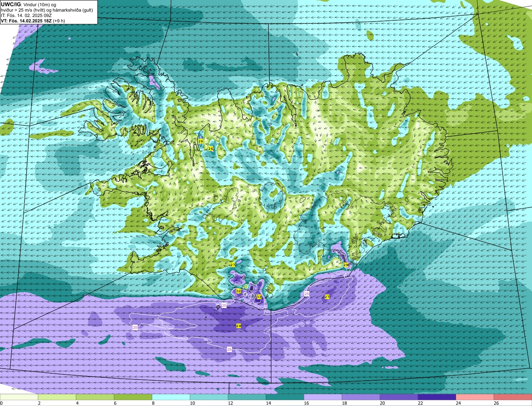Select the 22–24 m/s dark indigo swatch
The height and width of the screenshot is (406, 532).
[437, 397]
